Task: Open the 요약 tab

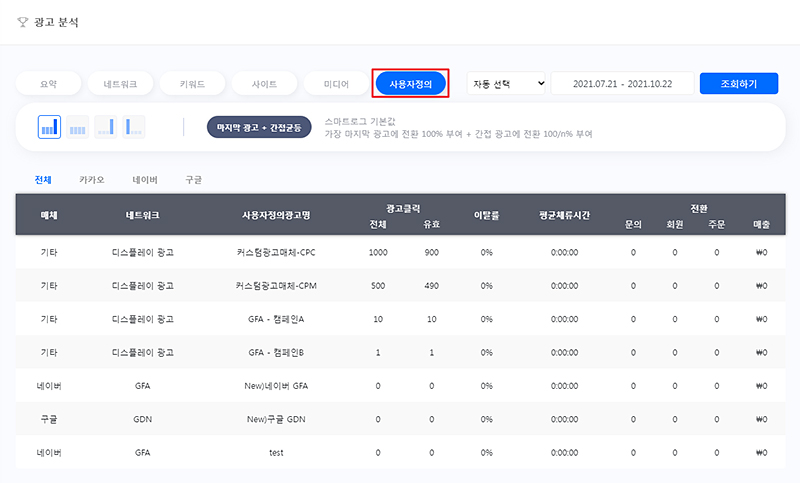Action: click(48, 84)
